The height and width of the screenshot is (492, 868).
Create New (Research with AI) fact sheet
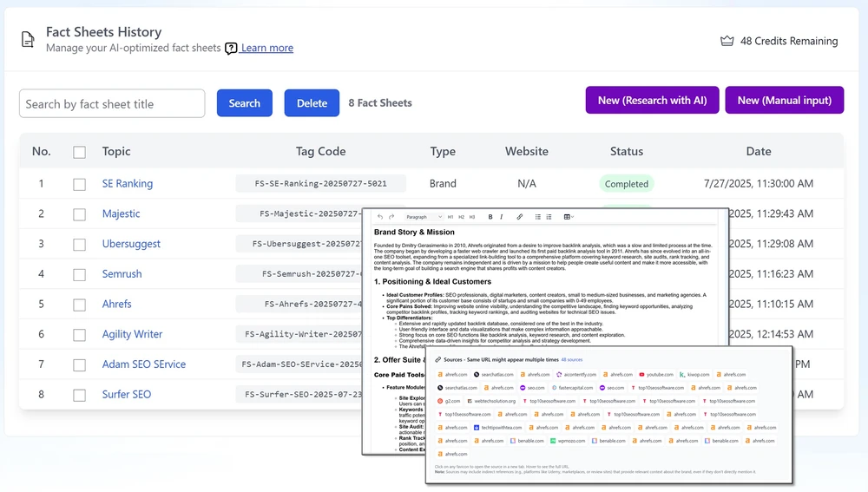[x=652, y=100]
